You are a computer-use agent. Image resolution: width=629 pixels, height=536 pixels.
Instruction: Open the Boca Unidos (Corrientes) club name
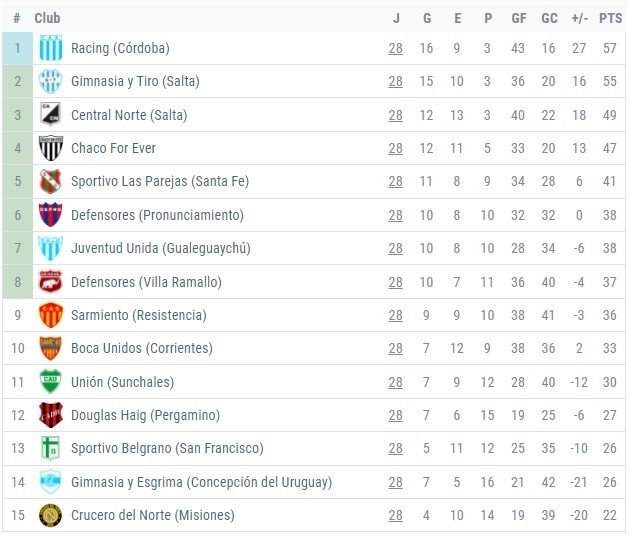tap(142, 348)
